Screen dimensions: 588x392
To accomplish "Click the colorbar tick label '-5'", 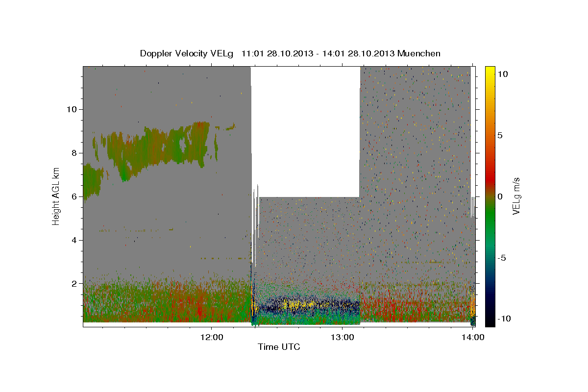I will point(503,258).
